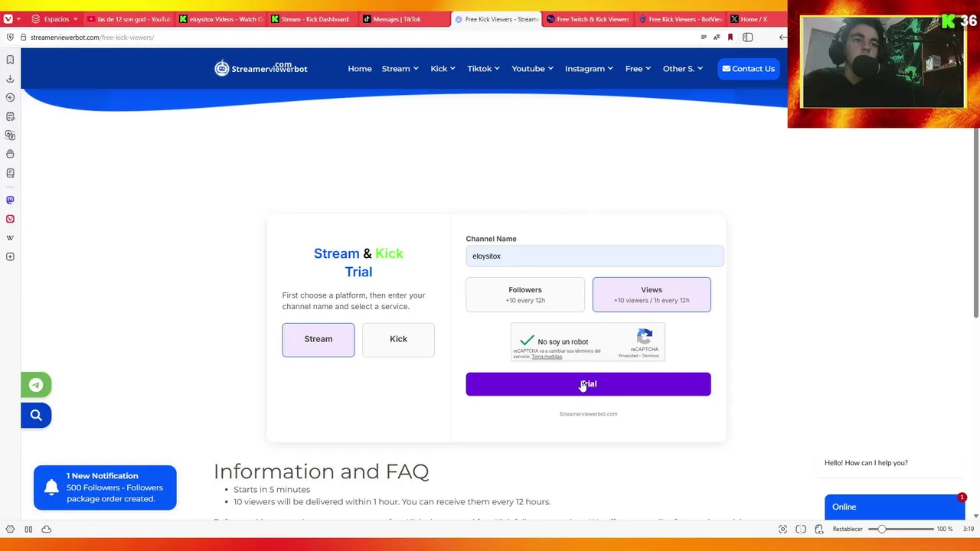The width and height of the screenshot is (980, 551).
Task: Click the purple Trial button
Action: point(588,384)
